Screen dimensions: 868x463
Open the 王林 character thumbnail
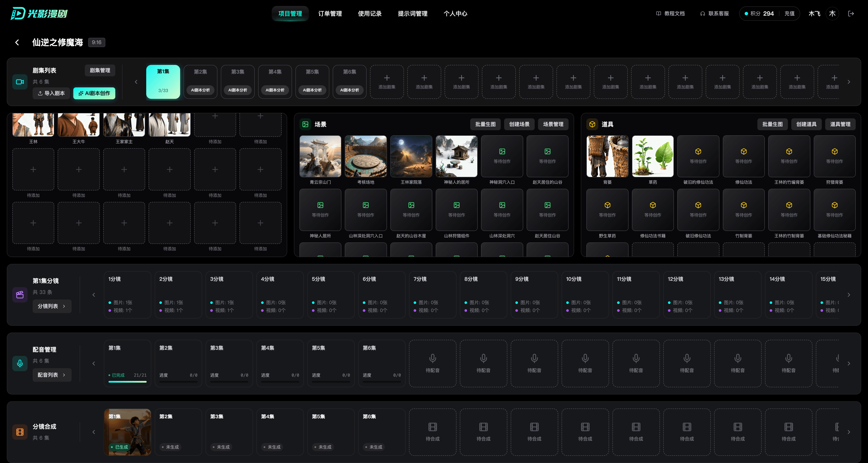pos(33,125)
